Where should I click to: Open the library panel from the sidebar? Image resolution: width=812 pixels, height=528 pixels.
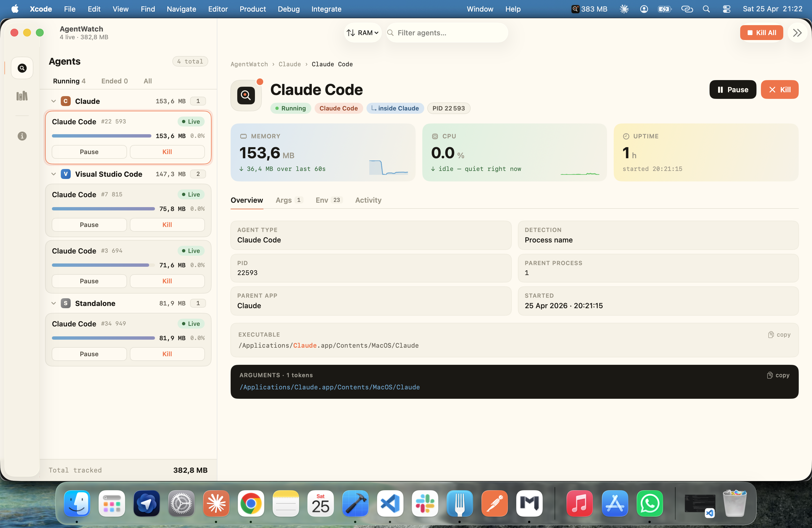click(22, 96)
